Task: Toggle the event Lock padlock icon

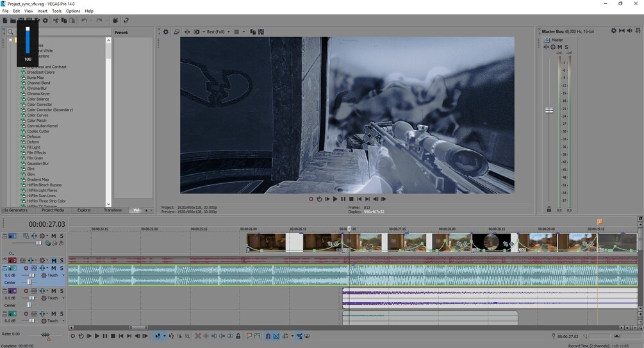Action: pos(238,336)
